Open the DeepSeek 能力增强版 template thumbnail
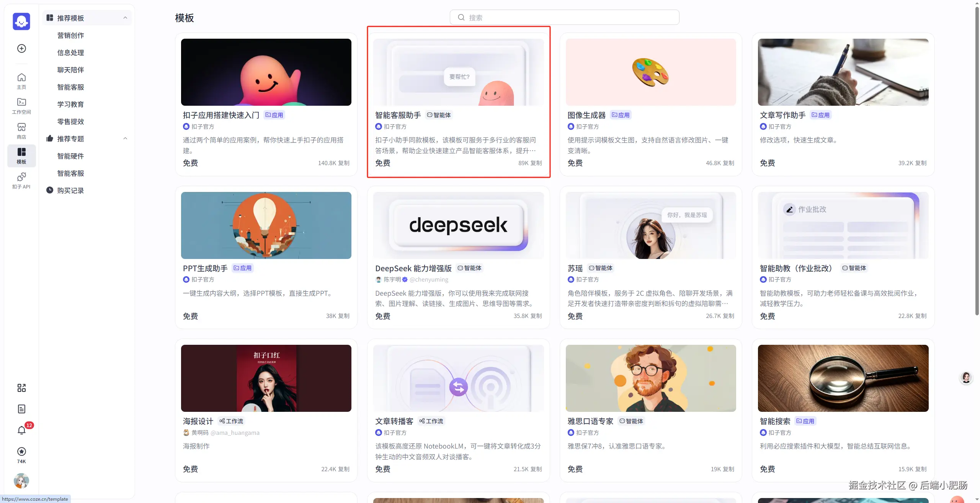The width and height of the screenshot is (980, 503). pos(458,225)
